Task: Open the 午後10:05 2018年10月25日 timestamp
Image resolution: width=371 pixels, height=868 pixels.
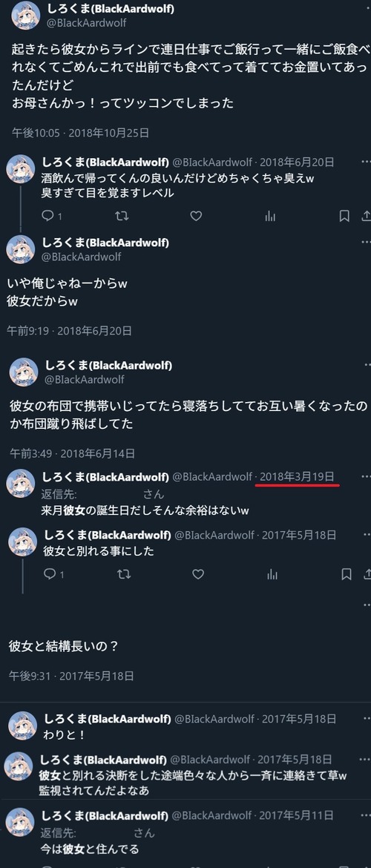Action: tap(80, 133)
